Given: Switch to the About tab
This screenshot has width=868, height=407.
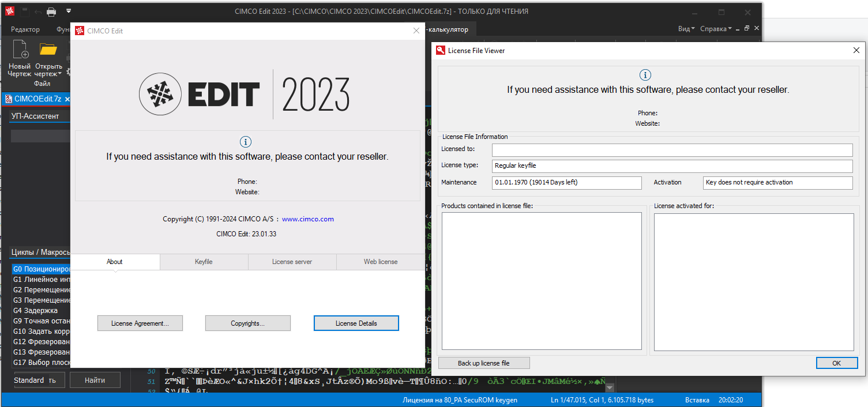Looking at the screenshot, I should tap(115, 262).
